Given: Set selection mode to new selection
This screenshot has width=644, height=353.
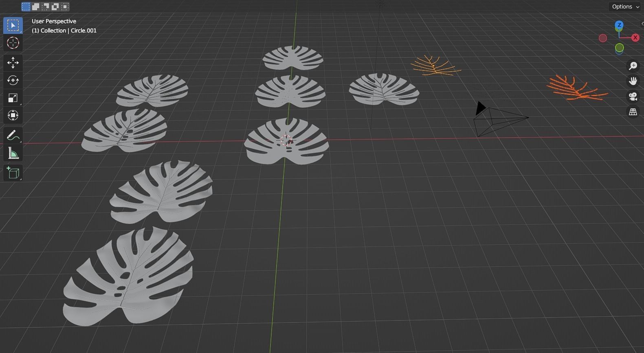Looking at the screenshot, I should click(26, 7).
